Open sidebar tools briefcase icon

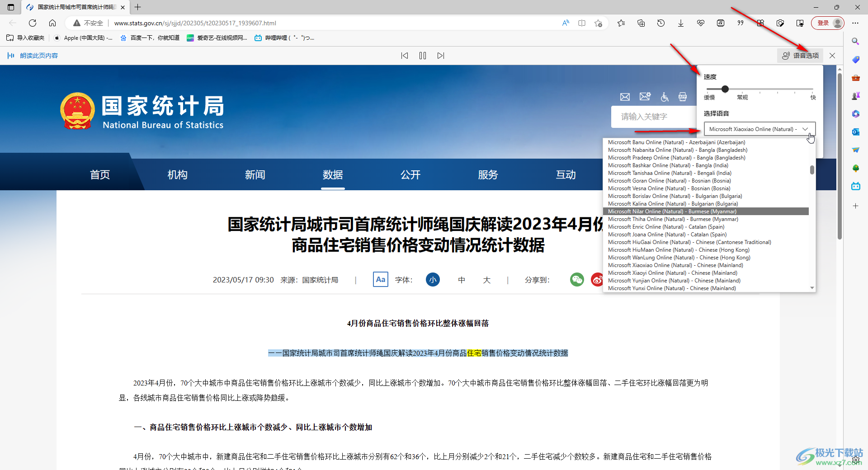(855, 78)
